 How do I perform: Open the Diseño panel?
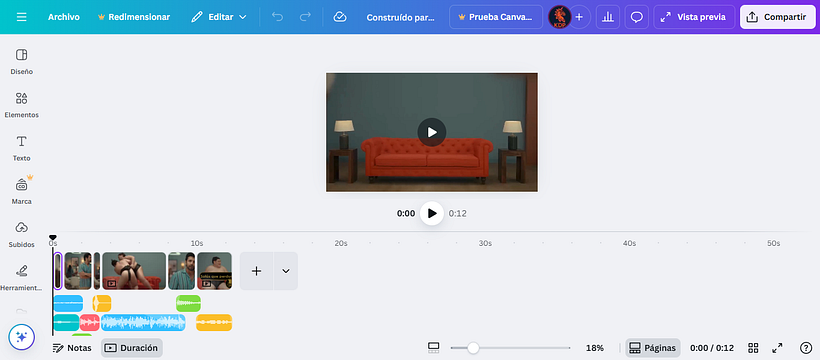point(21,62)
